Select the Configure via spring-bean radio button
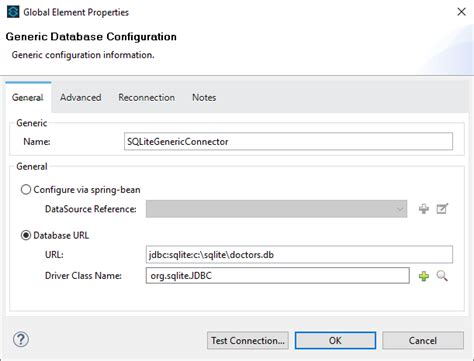The image size is (474, 361). coord(26,190)
